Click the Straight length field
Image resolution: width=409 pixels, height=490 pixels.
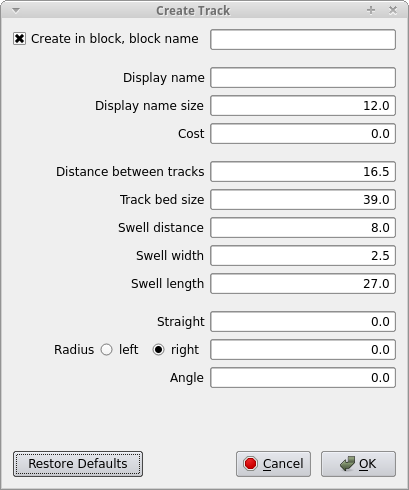[x=303, y=322]
